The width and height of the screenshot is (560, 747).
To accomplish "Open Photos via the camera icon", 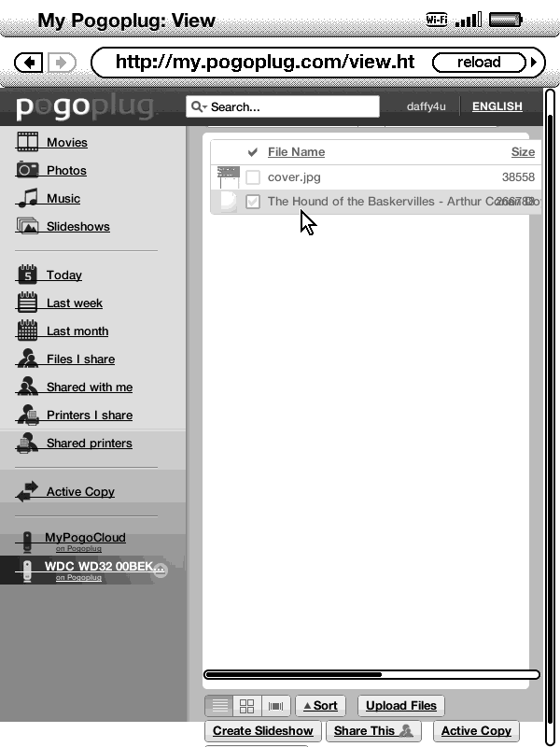I will coord(27,170).
